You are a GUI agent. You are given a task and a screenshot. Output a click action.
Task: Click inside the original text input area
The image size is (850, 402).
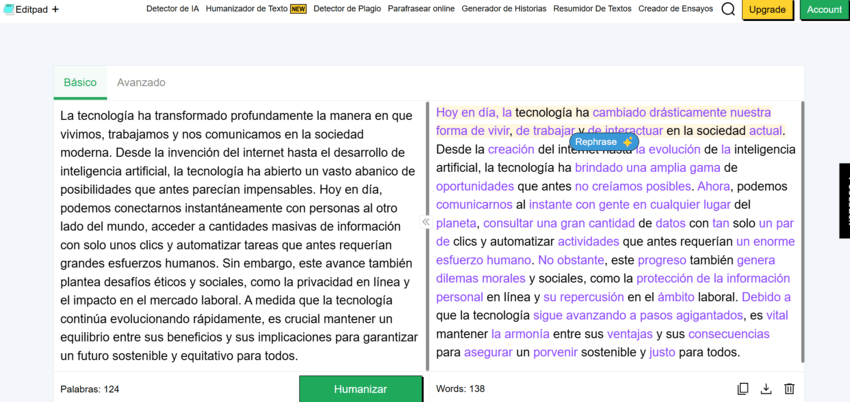pyautogui.click(x=239, y=236)
